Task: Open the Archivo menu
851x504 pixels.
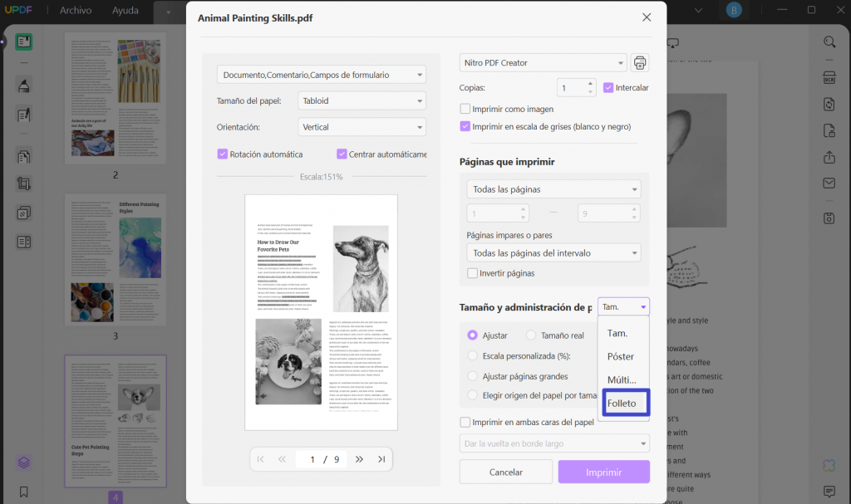Action: coord(76,11)
